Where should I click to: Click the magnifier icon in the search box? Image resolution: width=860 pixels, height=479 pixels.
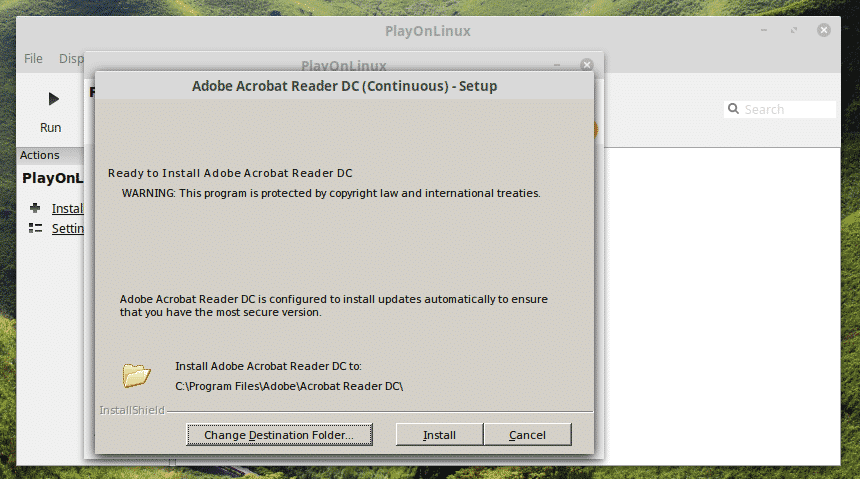coord(734,109)
